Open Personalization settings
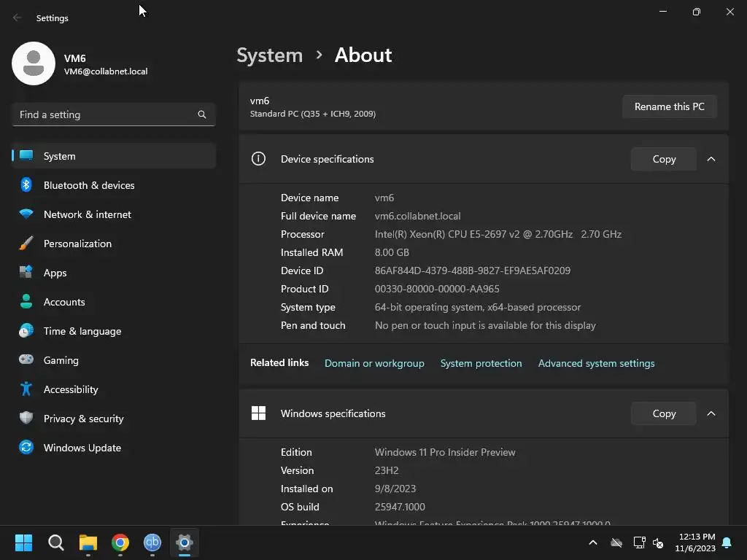This screenshot has height=560, width=747. click(x=114, y=244)
